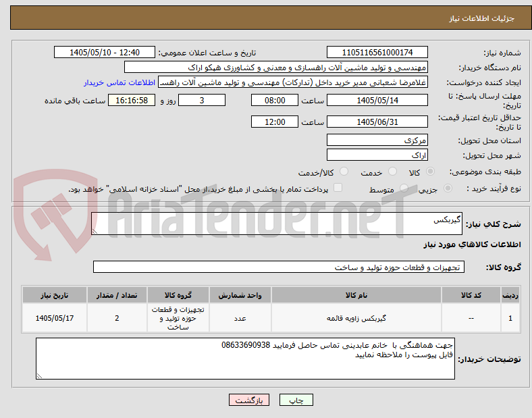532x418 pixels.
Task: Click the delivery city field اراک
Action: point(377,155)
